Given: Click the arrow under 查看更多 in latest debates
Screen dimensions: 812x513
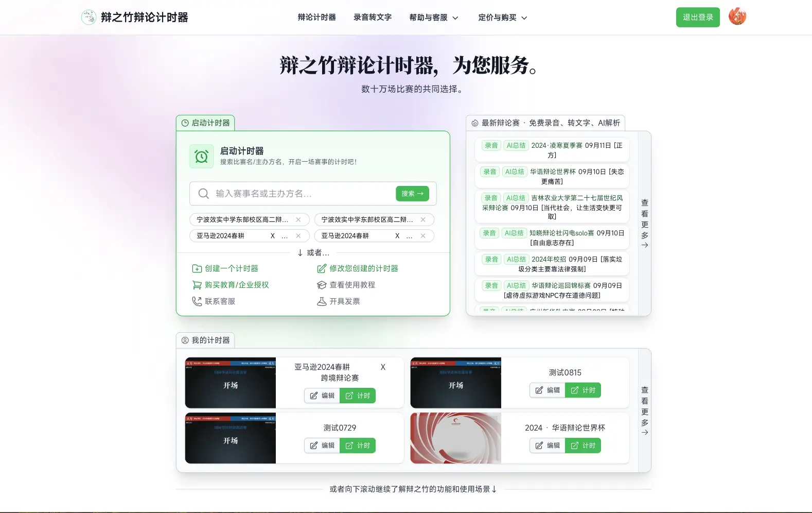Looking at the screenshot, I should pos(645,245).
